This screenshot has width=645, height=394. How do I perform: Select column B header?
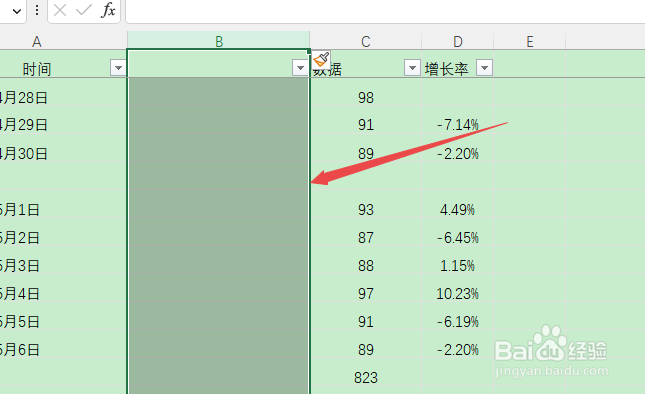point(218,41)
